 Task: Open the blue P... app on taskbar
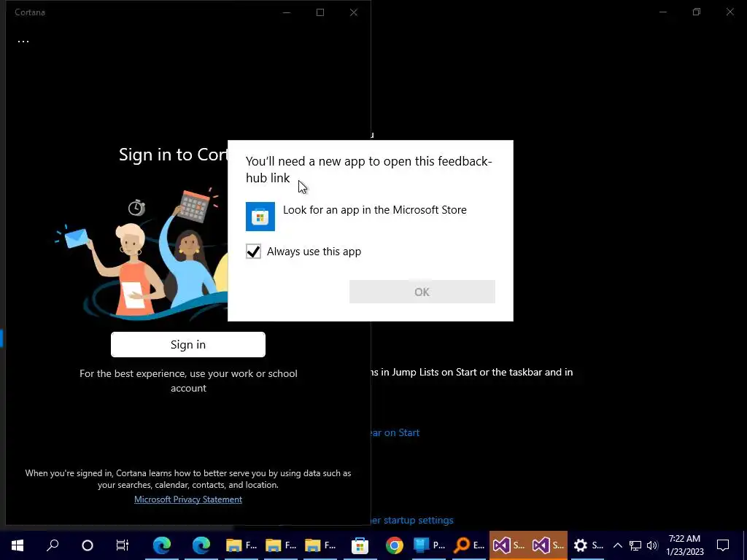click(x=429, y=545)
